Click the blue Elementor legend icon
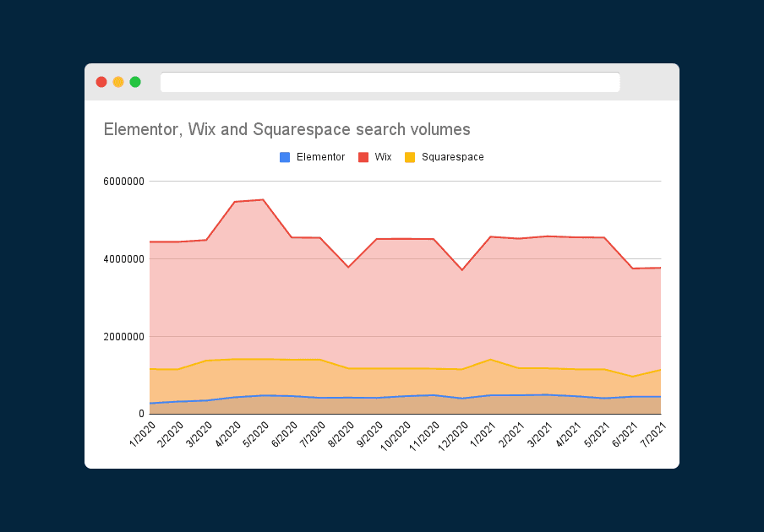Screen dimensions: 764x532 click(x=285, y=157)
